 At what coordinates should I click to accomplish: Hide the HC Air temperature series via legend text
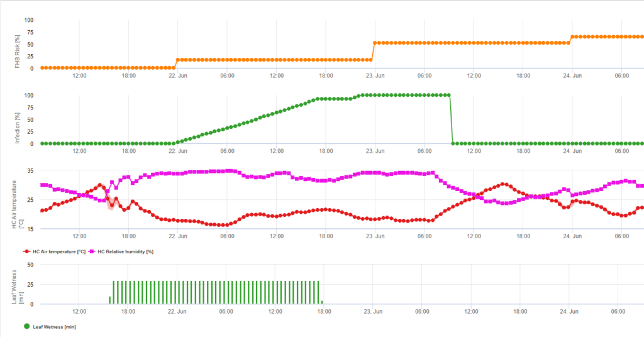[x=58, y=251]
